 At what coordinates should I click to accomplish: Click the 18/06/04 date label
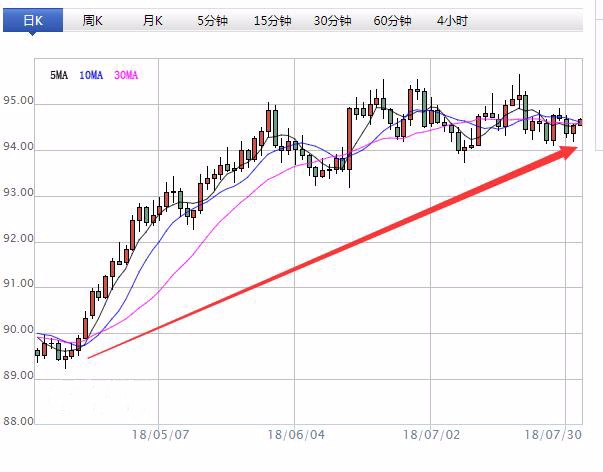296,435
